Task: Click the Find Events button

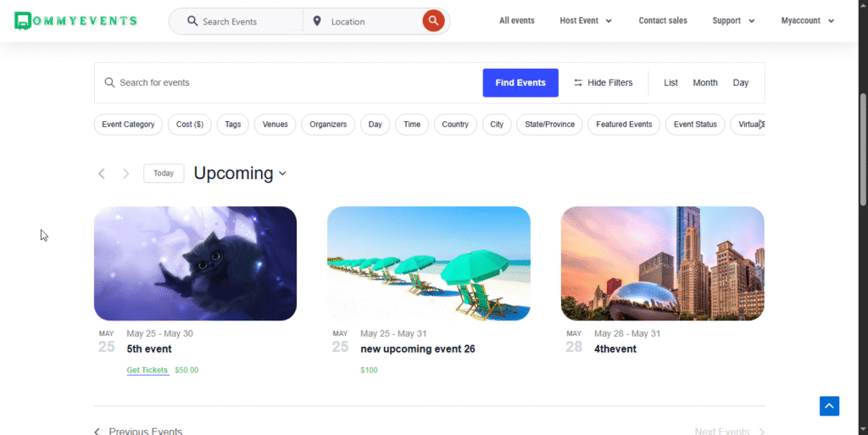Action: [x=520, y=82]
